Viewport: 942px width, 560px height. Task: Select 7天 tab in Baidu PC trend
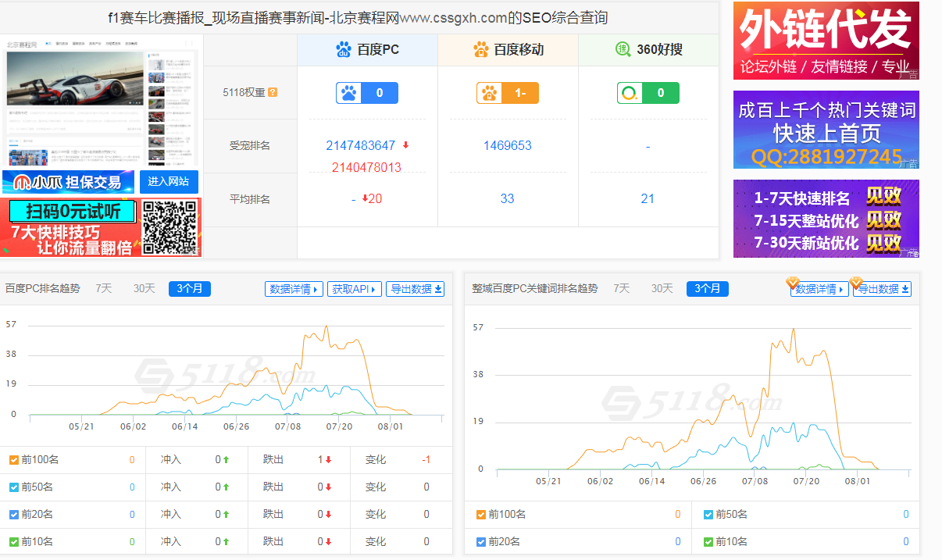[104, 288]
